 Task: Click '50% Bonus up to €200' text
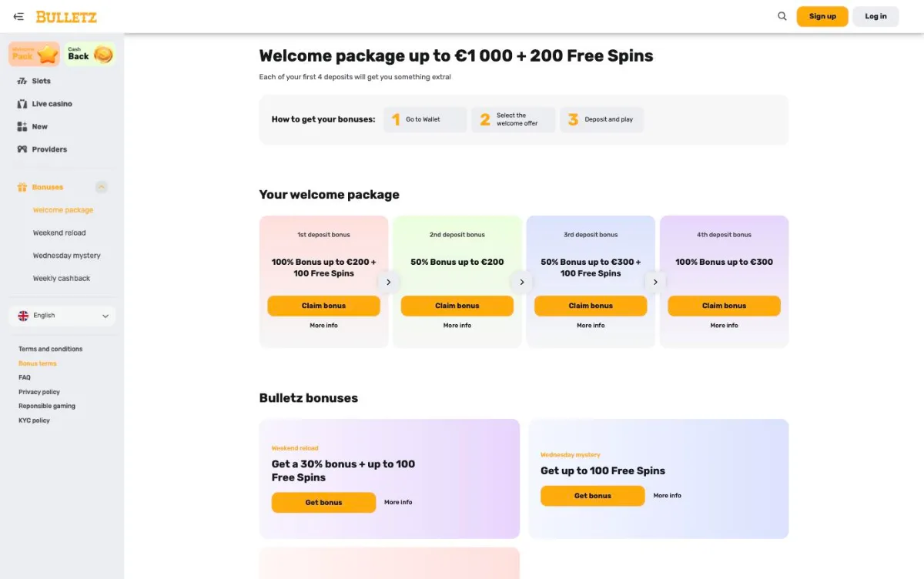pos(457,262)
